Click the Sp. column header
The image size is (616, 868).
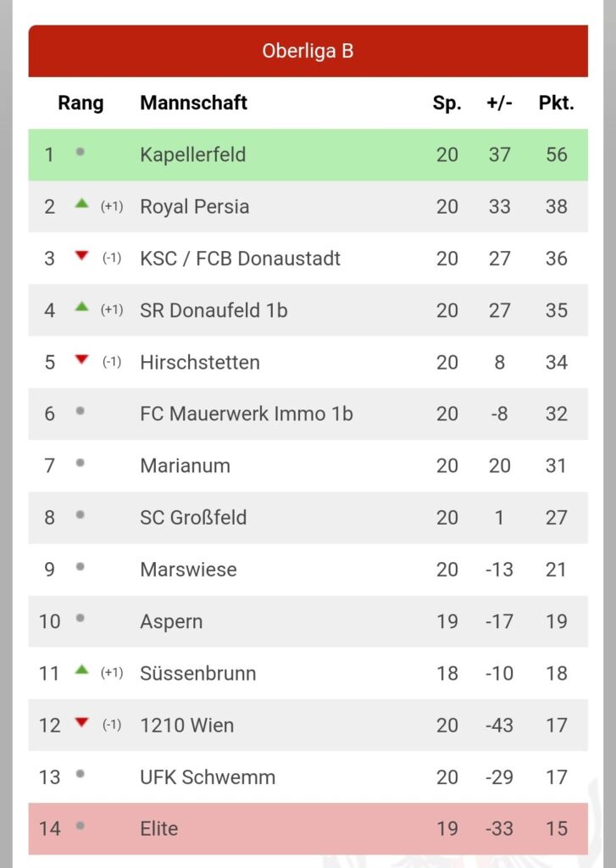click(447, 103)
